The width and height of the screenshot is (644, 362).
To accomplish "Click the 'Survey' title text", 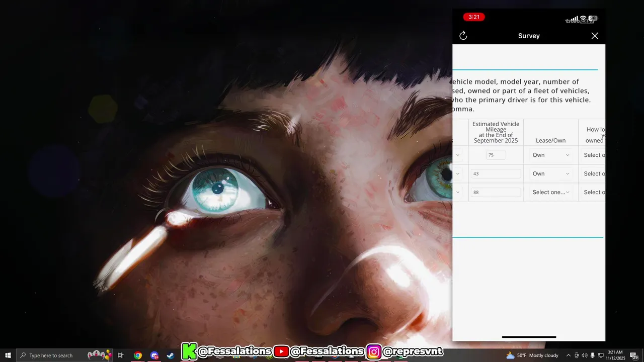I will point(529,36).
